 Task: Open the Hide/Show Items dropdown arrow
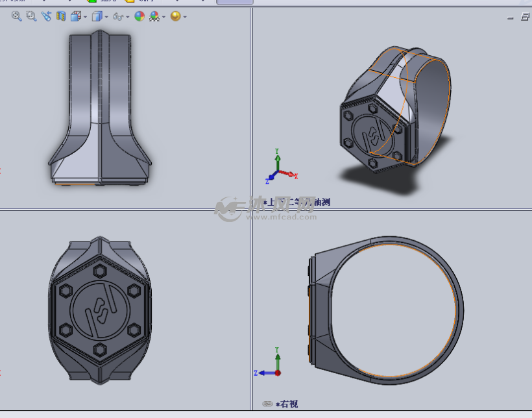pos(127,17)
